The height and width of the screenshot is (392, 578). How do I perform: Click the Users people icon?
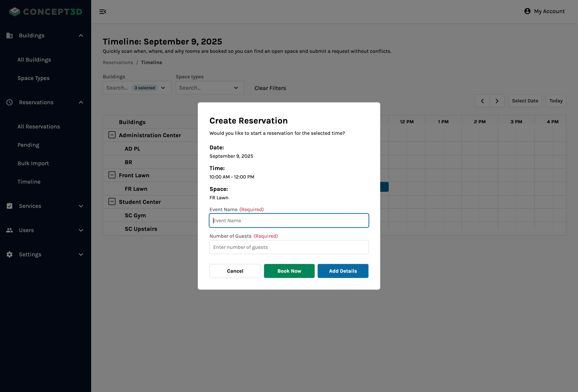[9, 230]
